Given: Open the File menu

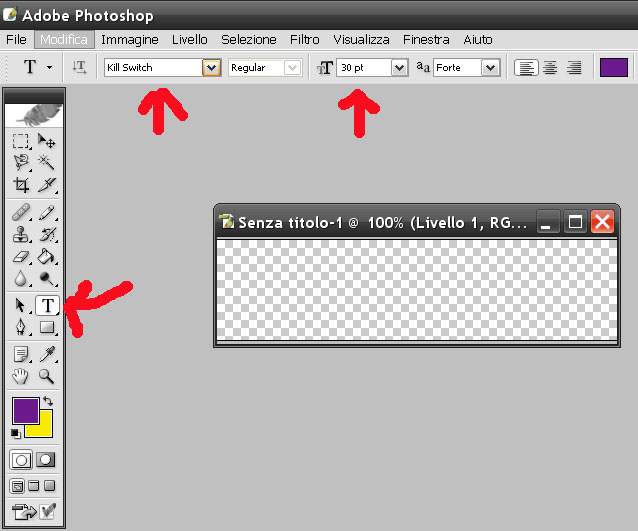Looking at the screenshot, I should [16, 39].
